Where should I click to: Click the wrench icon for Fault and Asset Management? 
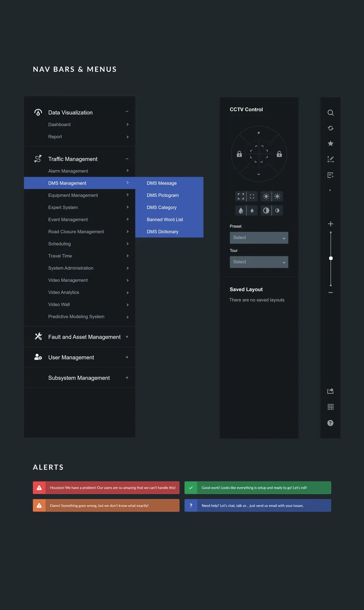[38, 337]
